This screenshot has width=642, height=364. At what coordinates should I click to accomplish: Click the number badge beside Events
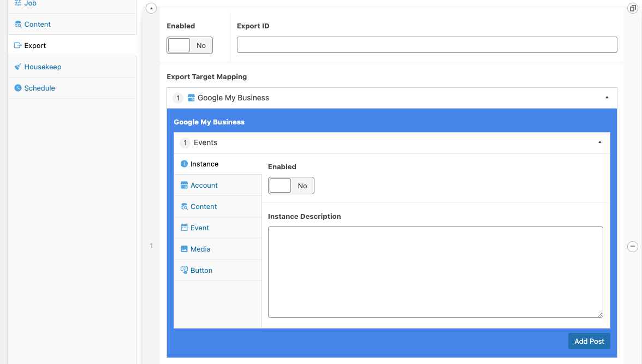pos(185,142)
